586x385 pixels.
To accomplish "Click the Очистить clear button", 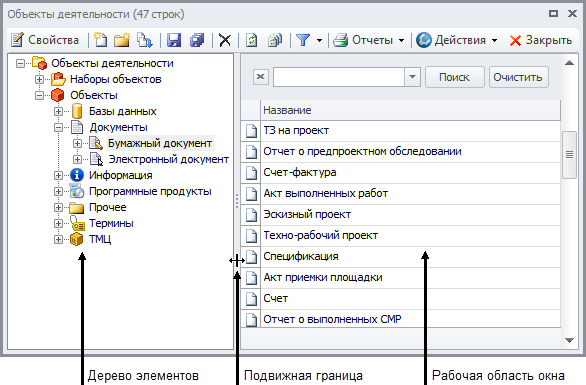I will [518, 77].
